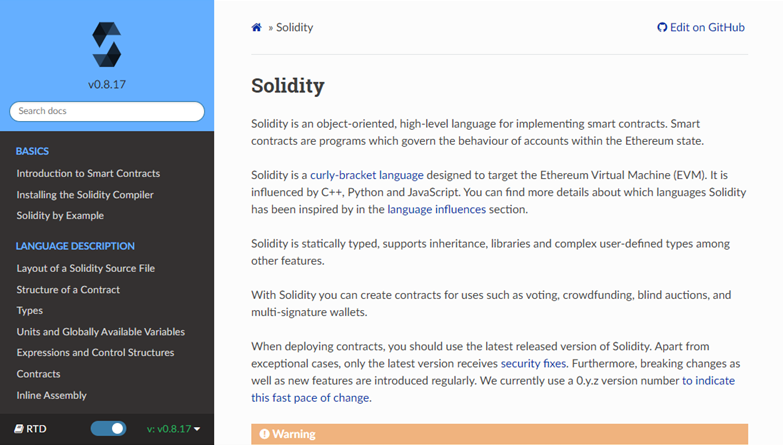Screen dimensions: 783x445
Task: Click the home icon in breadcrumbs
Action: (257, 28)
